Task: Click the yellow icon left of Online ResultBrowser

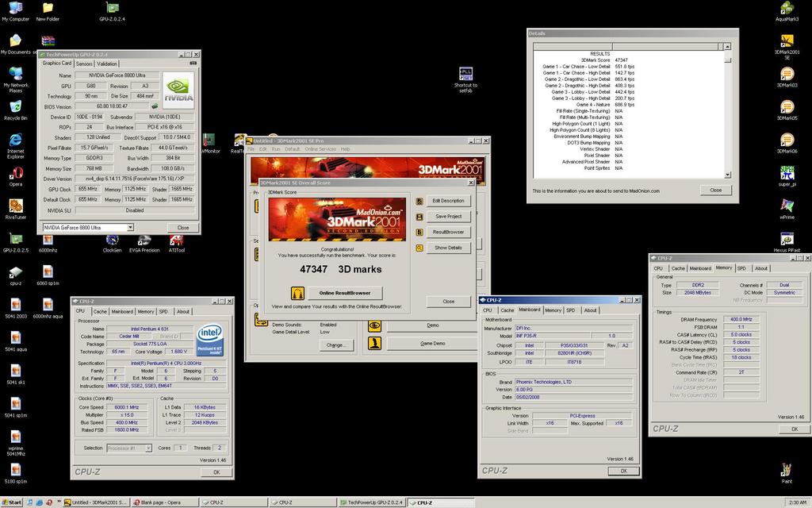Action: [298, 293]
